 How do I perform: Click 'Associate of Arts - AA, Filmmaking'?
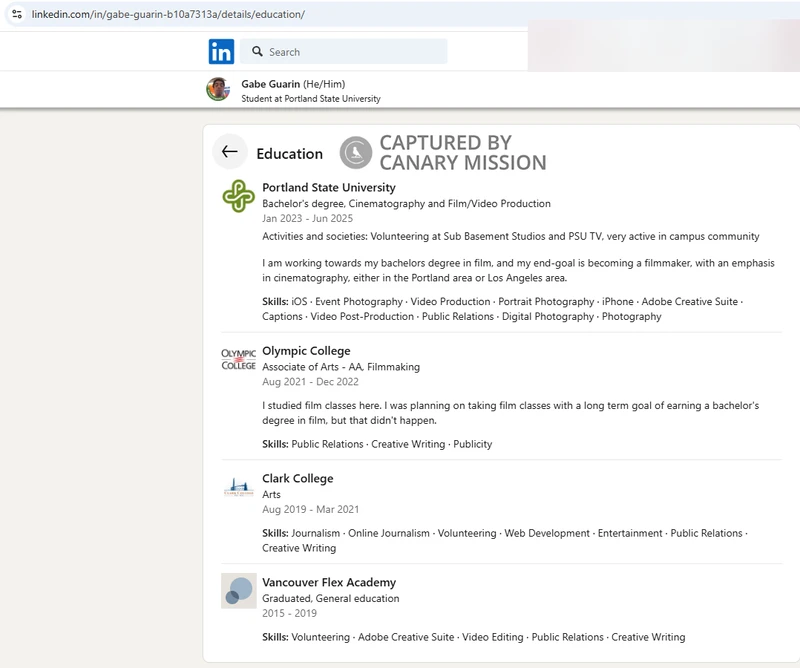pos(341,367)
